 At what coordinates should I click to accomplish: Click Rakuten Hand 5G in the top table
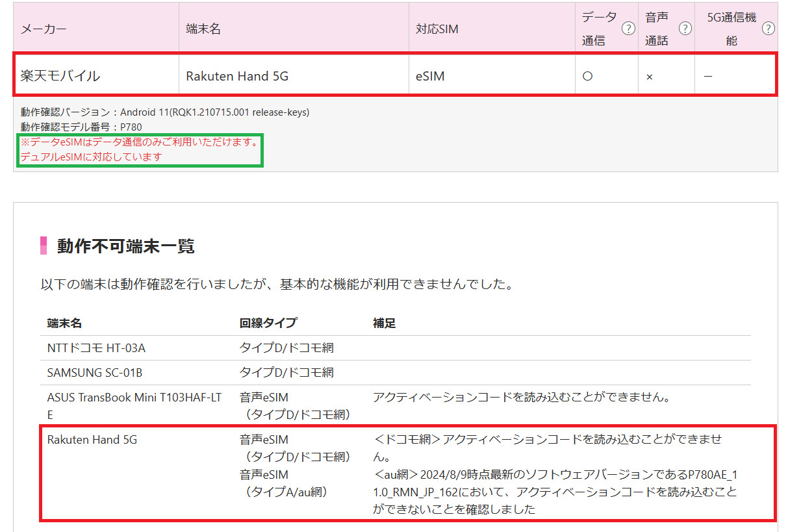237,76
